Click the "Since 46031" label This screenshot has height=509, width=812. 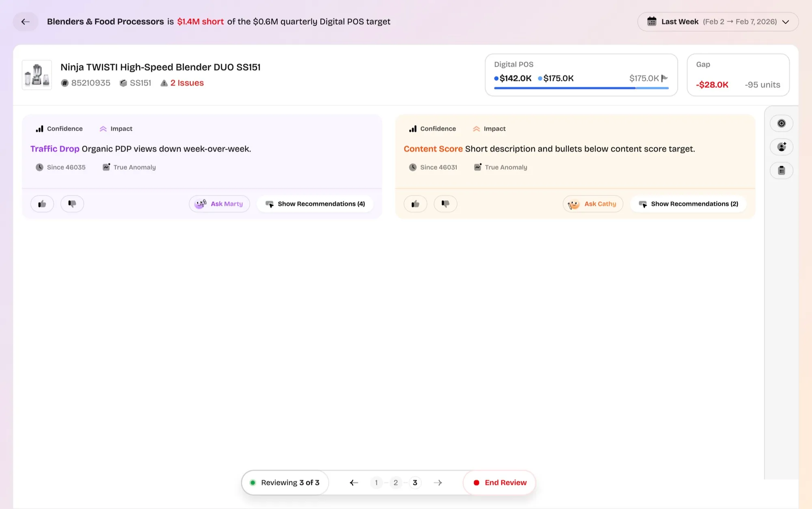pyautogui.click(x=438, y=167)
